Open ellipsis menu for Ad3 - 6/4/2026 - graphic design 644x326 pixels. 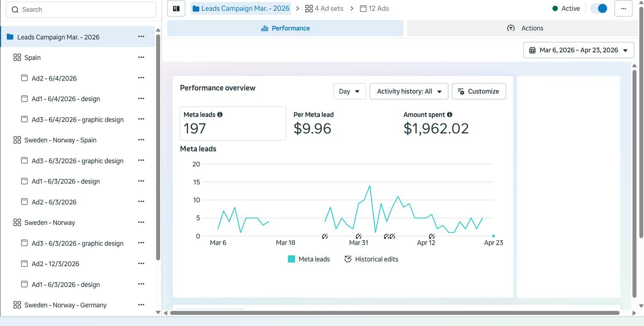(141, 119)
